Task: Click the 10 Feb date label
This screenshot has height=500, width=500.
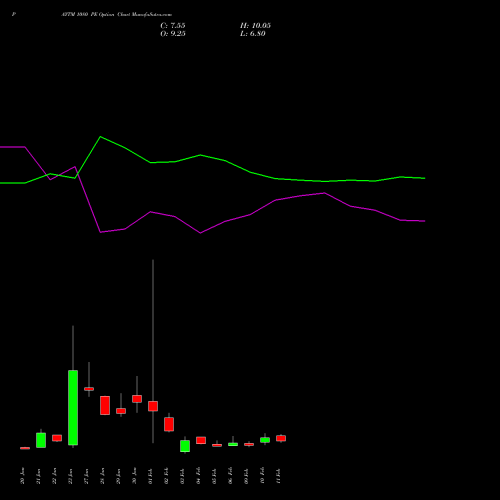Action: coord(262,476)
